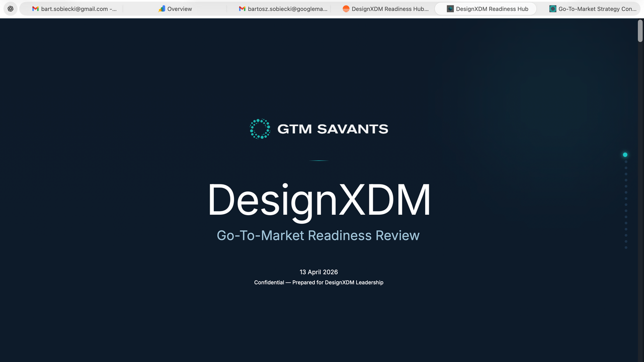Click the Go-To-Market Readiness Review subtitle

pos(318,235)
